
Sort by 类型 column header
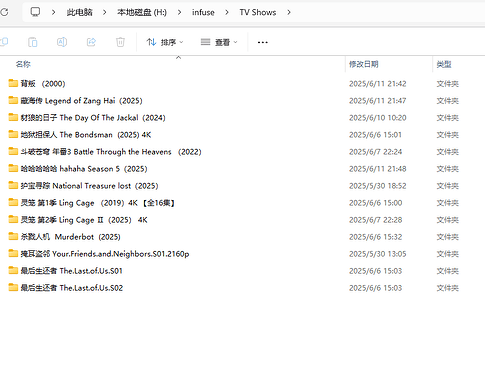(x=444, y=64)
